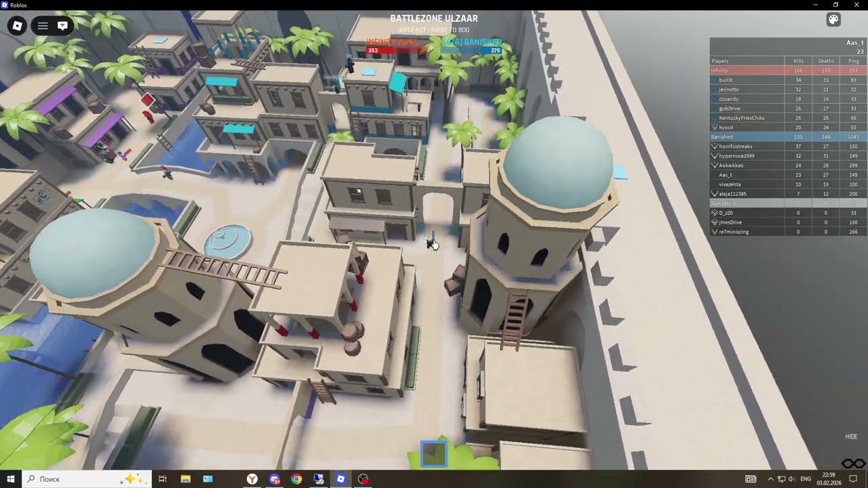
Task: Click the rank icon beside hypernova2999
Action: pyautogui.click(x=714, y=156)
